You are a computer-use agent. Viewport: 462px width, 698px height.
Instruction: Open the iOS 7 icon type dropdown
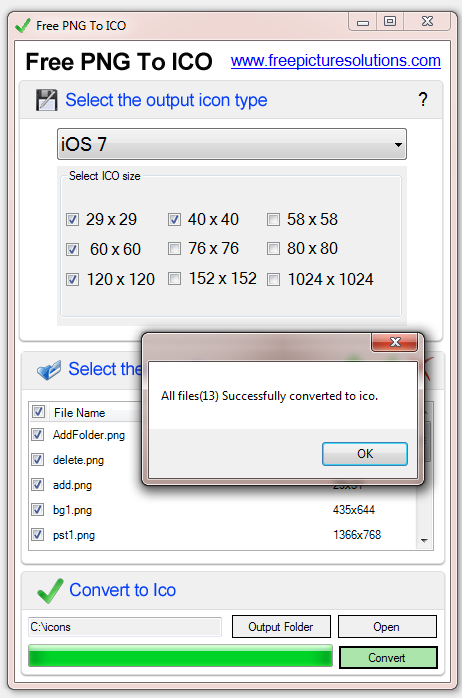[231, 144]
